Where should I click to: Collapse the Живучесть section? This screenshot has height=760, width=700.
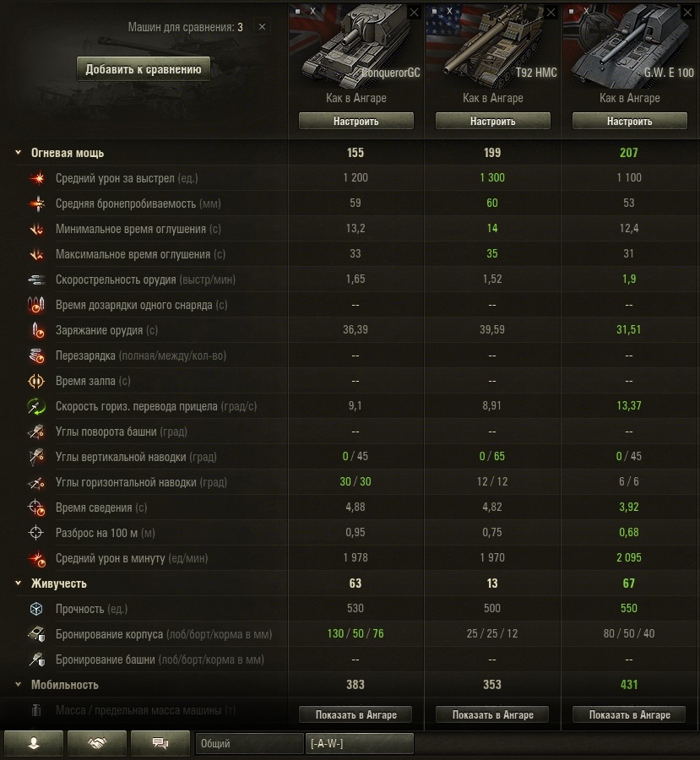coord(18,583)
